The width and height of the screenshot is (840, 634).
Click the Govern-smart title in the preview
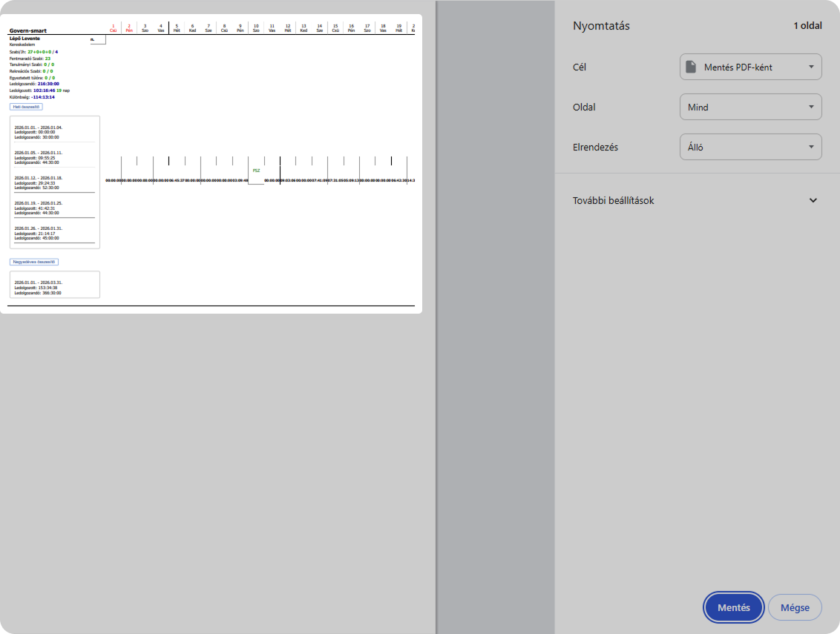tap(28, 31)
